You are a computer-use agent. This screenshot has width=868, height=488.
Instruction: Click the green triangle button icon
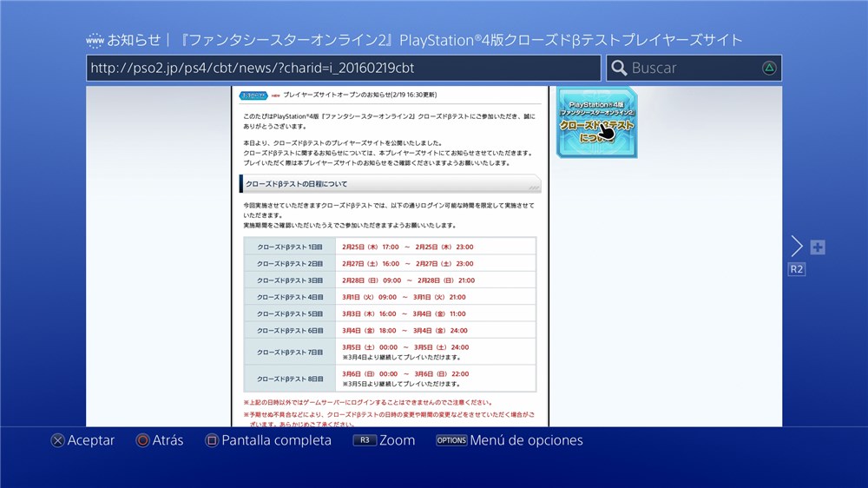point(769,68)
